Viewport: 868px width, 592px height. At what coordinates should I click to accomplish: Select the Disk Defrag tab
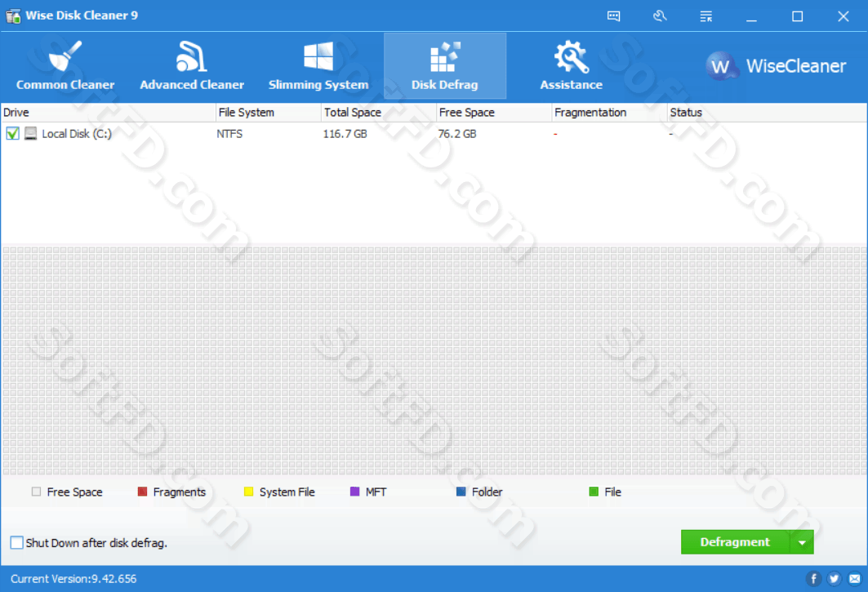(x=445, y=66)
